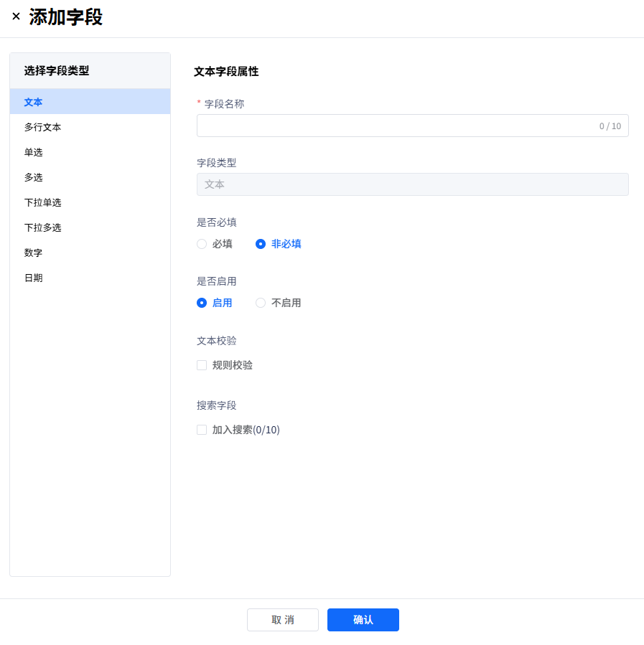The image size is (644, 645).
Task: Click the disabled 字段类型 field
Action: [x=412, y=184]
